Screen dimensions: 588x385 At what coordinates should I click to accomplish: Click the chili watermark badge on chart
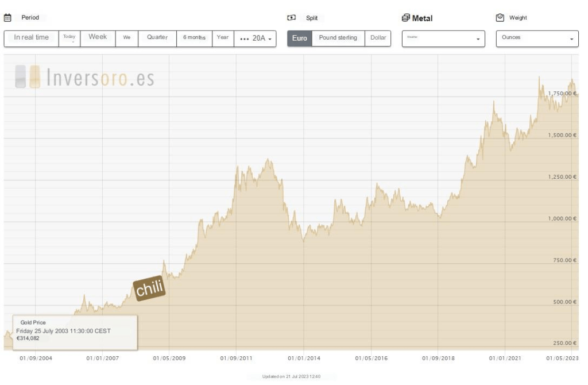(x=149, y=288)
